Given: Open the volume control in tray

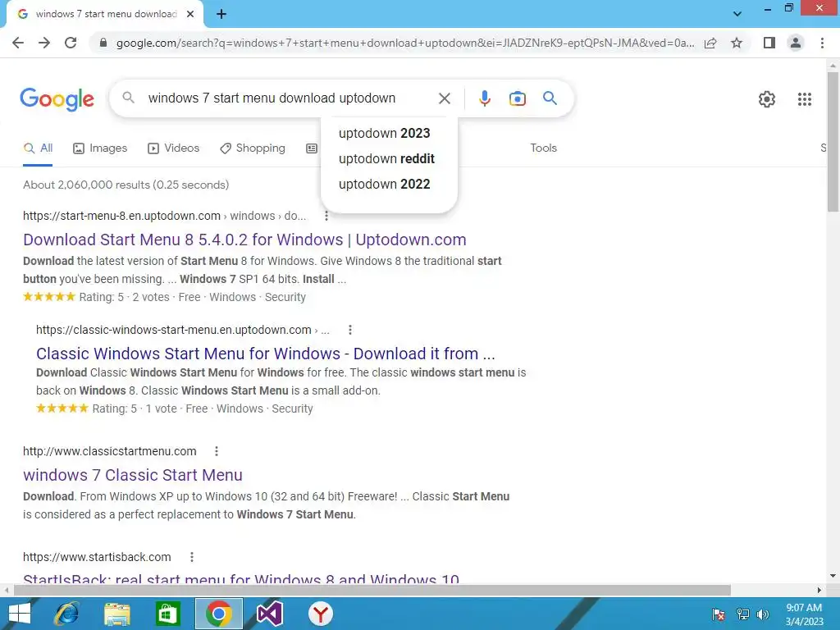Looking at the screenshot, I should [x=763, y=614].
